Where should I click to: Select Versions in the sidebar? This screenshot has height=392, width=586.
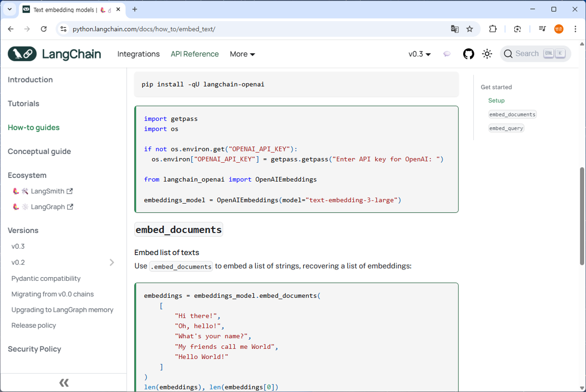[23, 230]
